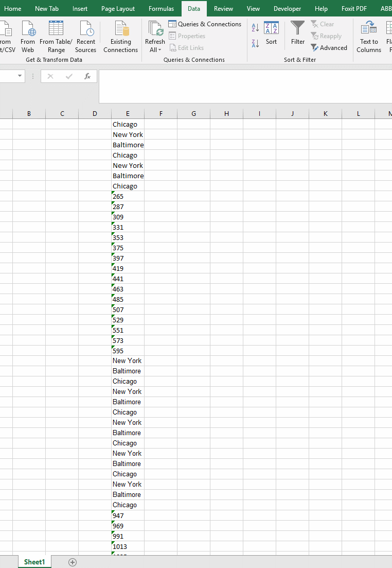This screenshot has width=392, height=568.
Task: Open the Sort dialog
Action: tap(271, 33)
